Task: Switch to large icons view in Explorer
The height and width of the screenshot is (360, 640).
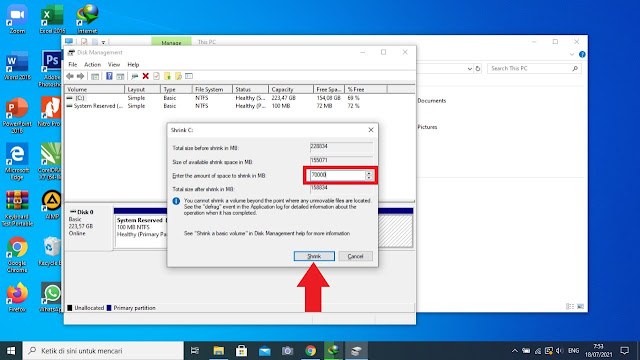Action: click(x=580, y=306)
